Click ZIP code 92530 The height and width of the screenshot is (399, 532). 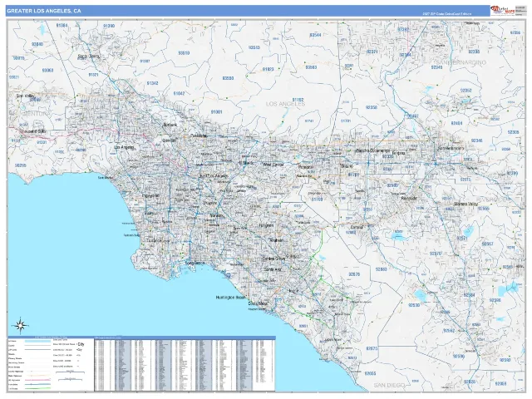pyautogui.click(x=414, y=305)
